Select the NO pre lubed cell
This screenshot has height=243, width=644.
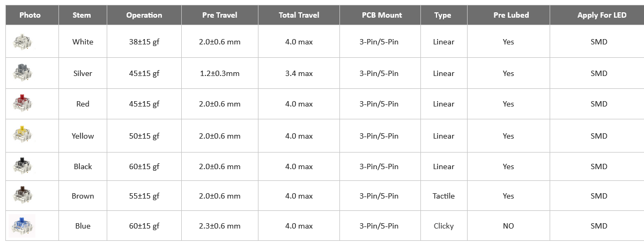(x=508, y=226)
